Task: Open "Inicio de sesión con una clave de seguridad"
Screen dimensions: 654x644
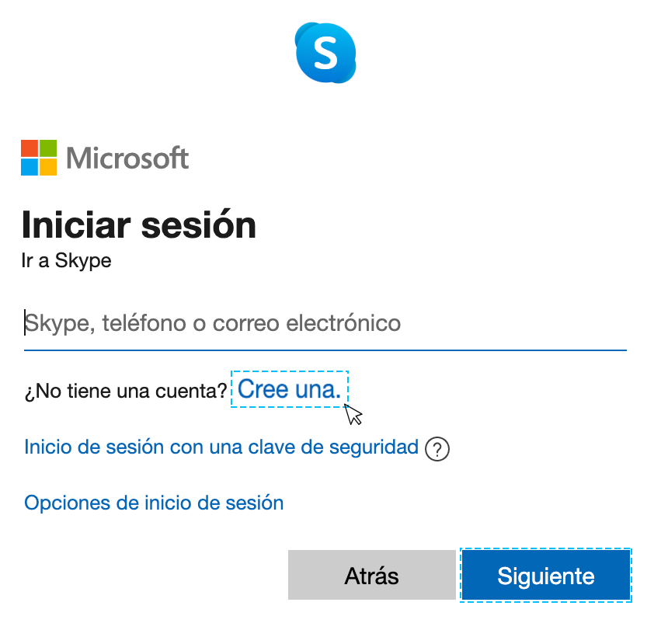Action: click(x=221, y=447)
